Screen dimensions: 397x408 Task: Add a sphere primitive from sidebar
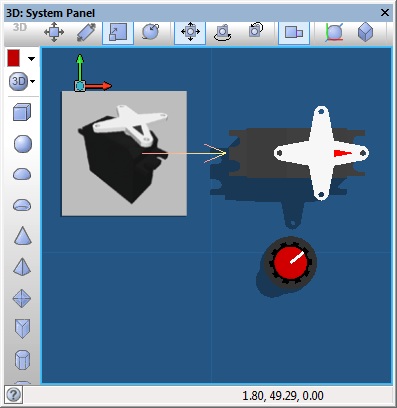[x=23, y=144]
